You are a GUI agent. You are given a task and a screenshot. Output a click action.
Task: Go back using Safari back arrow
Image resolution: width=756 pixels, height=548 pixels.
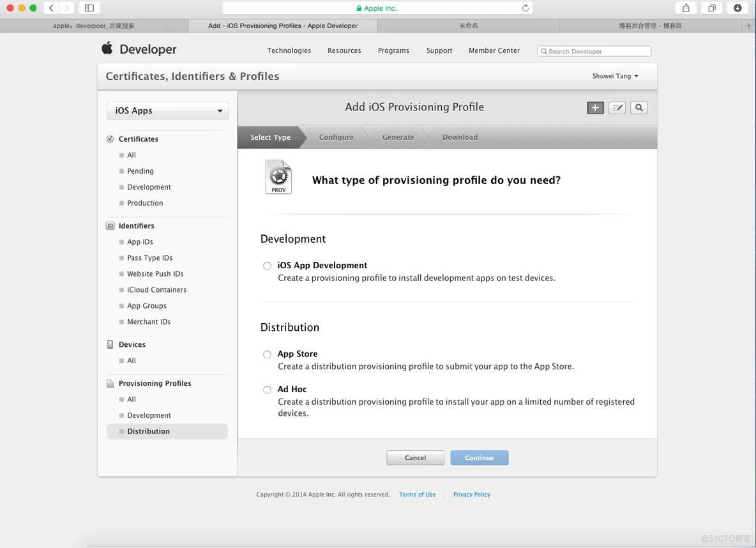coord(51,8)
